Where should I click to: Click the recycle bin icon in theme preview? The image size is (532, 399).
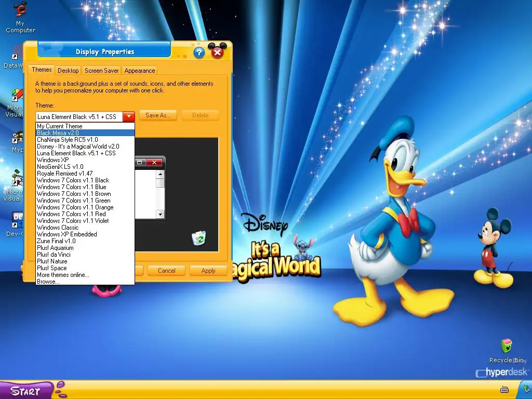pyautogui.click(x=199, y=238)
